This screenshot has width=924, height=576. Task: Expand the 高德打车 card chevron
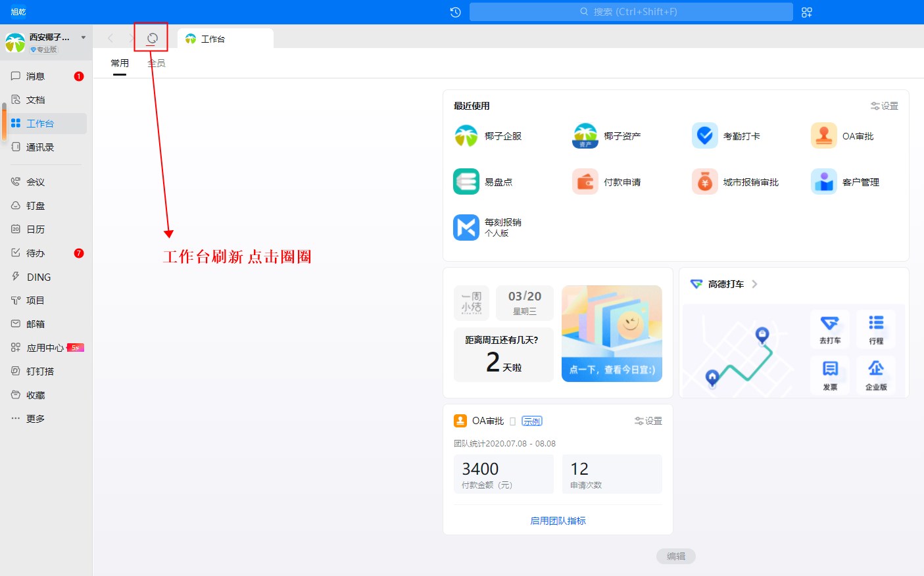pyautogui.click(x=754, y=284)
